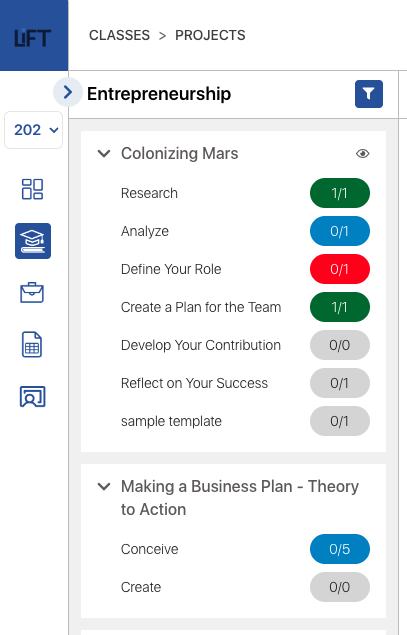Open the 202 year dropdown
Screen dimensions: 407x635
[34, 130]
